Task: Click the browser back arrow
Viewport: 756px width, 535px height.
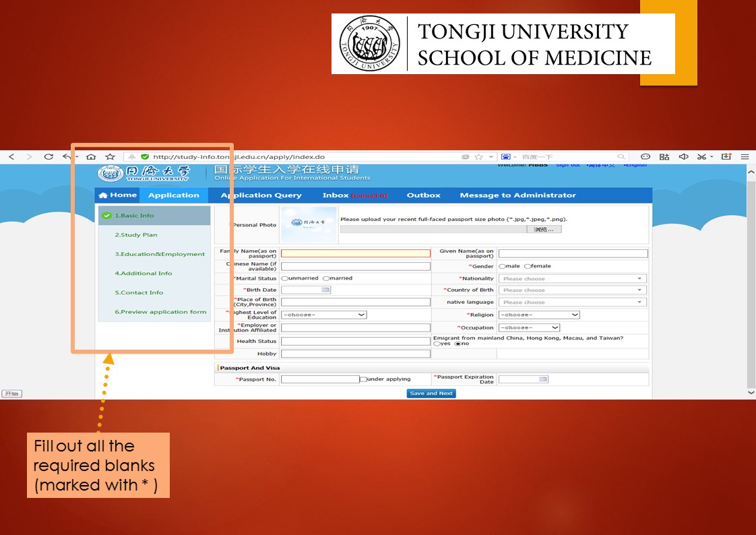Action: (11, 156)
